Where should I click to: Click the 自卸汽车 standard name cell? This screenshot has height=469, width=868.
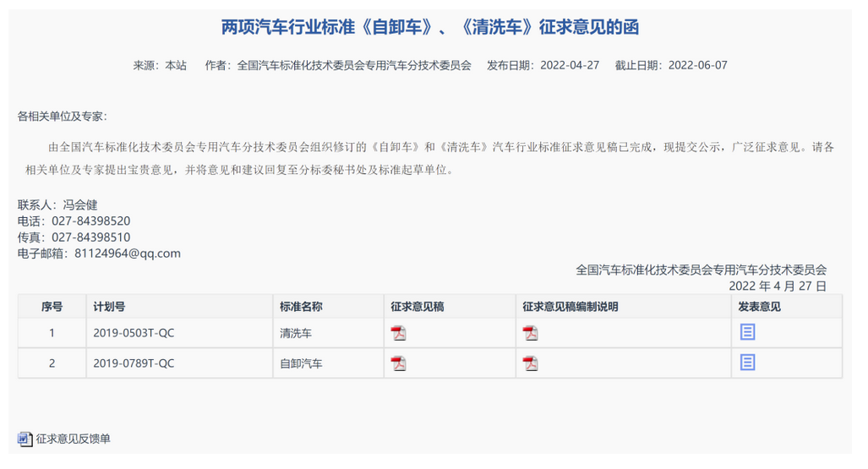coord(301,363)
